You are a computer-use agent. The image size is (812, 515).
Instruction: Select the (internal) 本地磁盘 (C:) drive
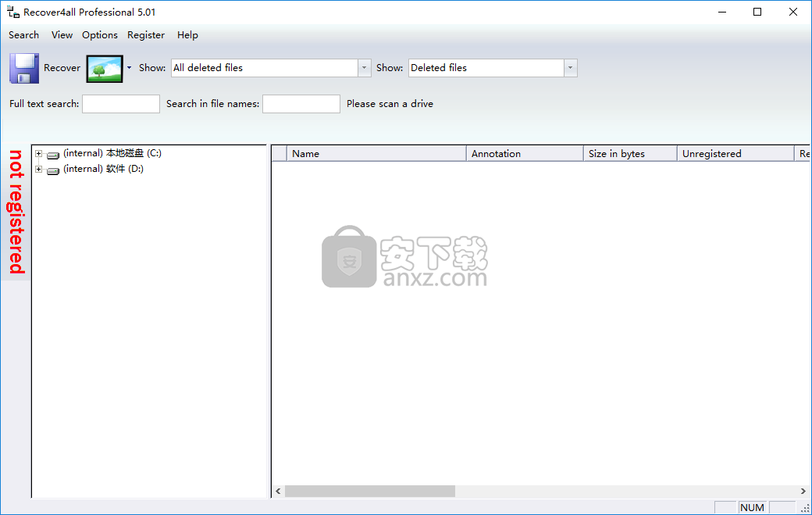tap(112, 153)
